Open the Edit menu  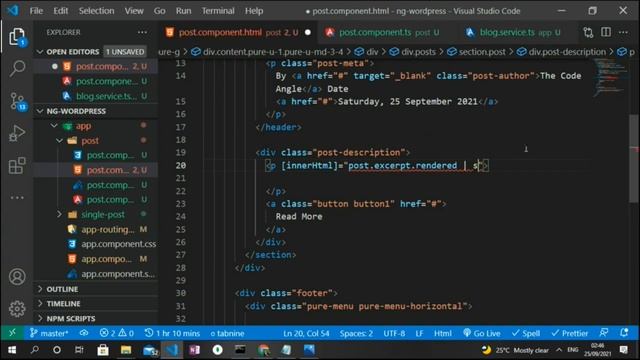coord(60,11)
